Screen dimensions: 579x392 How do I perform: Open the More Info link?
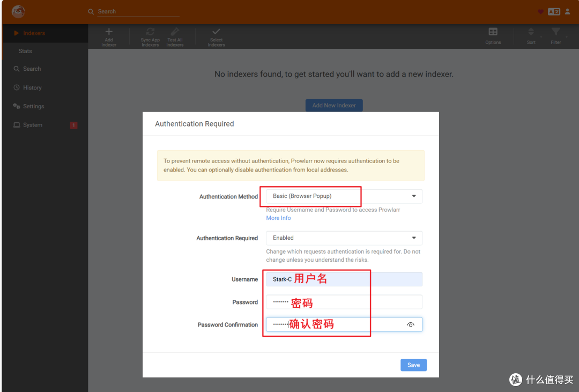tap(278, 218)
